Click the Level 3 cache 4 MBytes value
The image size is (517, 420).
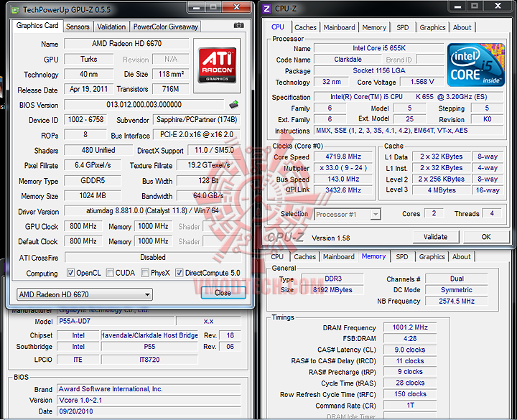click(442, 190)
